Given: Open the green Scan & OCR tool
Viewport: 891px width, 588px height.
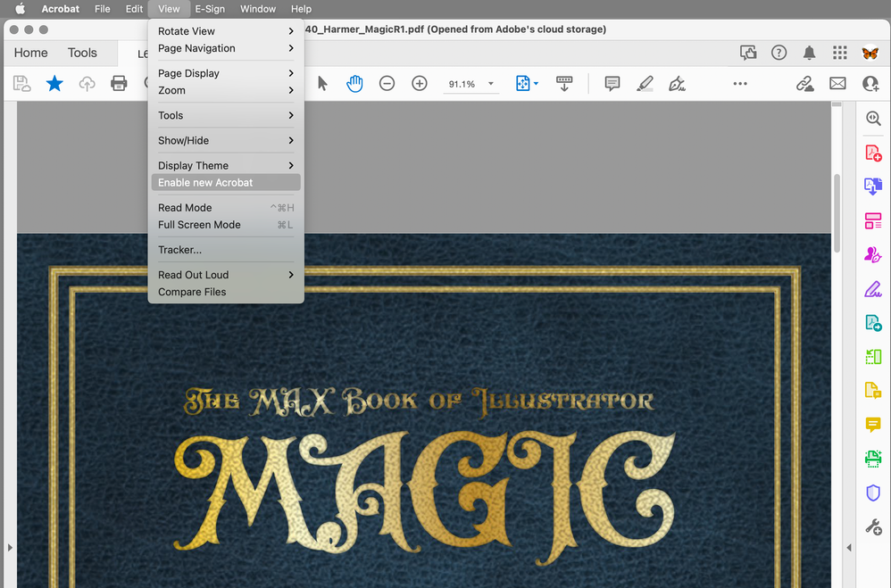Looking at the screenshot, I should (873, 459).
